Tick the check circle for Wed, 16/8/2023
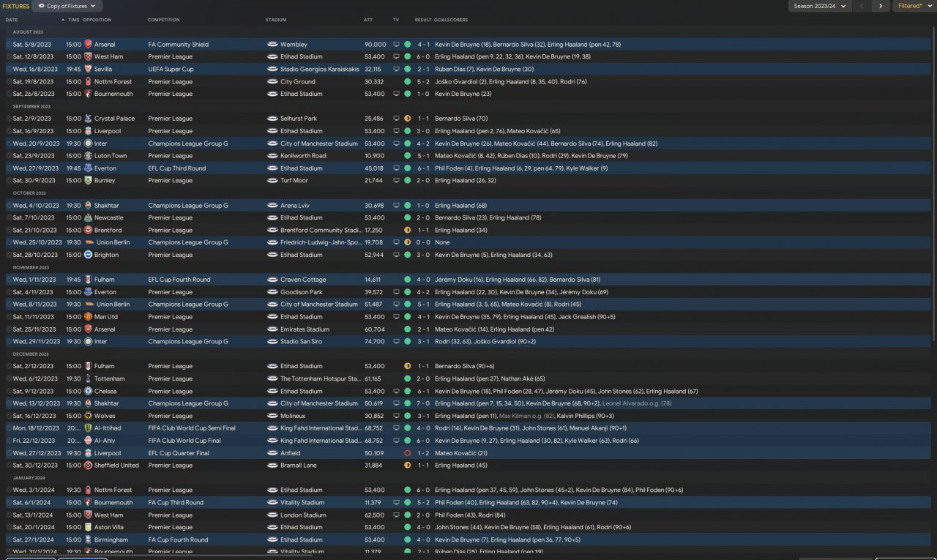The height and width of the screenshot is (560, 937). (9, 70)
